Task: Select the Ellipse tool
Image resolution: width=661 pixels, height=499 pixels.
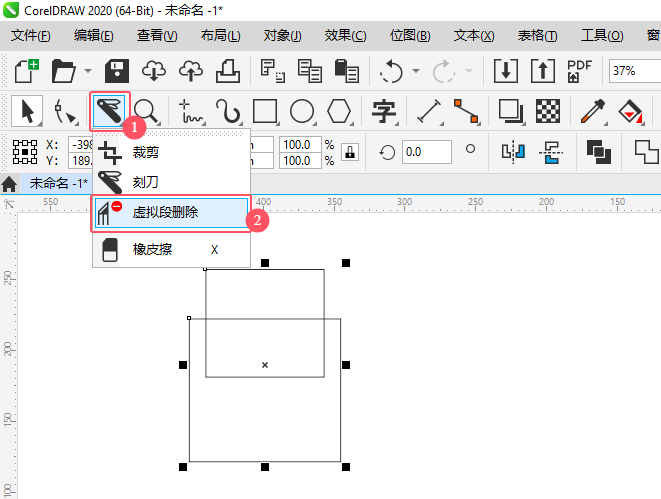Action: [302, 111]
